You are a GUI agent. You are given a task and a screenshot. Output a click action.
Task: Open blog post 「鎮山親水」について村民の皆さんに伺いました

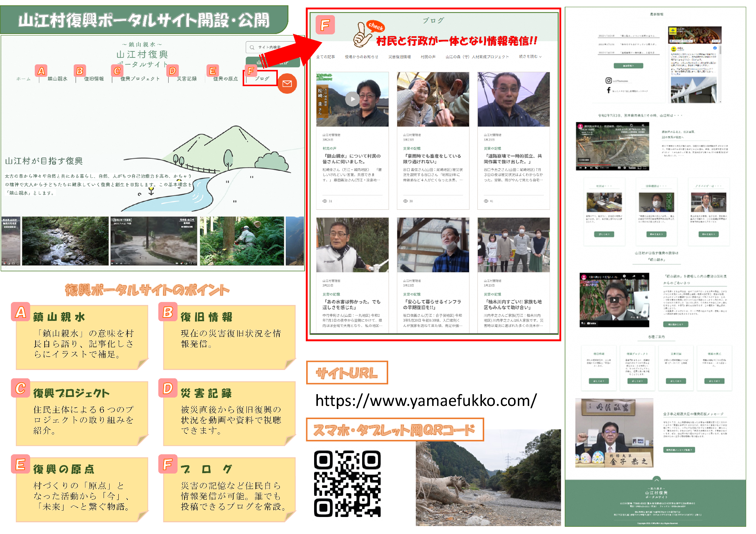click(x=352, y=159)
